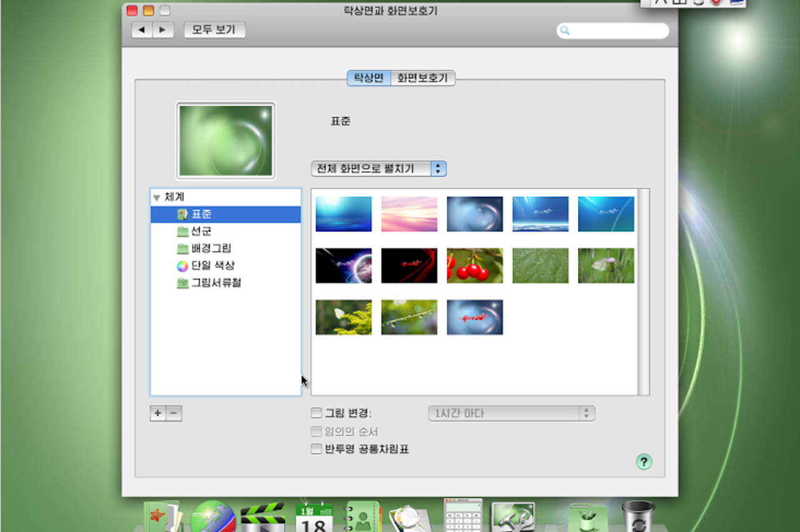This screenshot has width=800, height=532.
Task: Open the globe web browser in dock
Action: (213, 517)
